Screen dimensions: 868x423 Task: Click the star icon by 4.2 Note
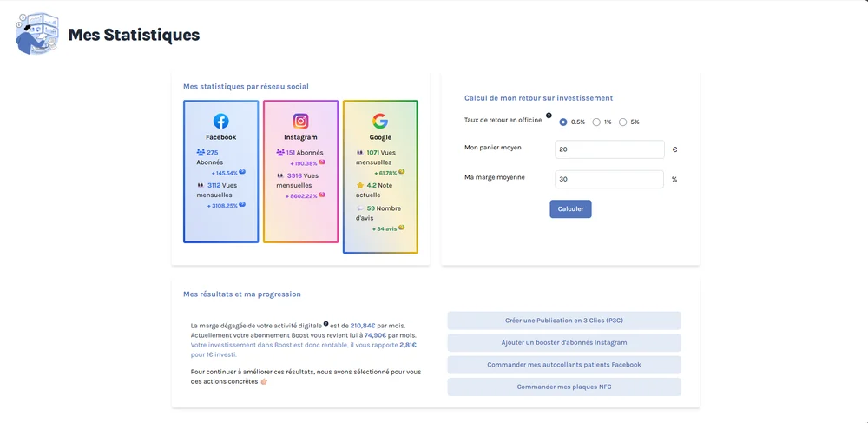[x=360, y=186]
